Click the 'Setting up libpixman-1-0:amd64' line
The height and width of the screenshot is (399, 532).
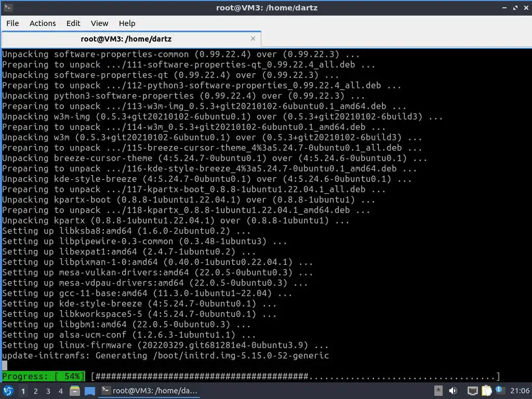[157, 262]
